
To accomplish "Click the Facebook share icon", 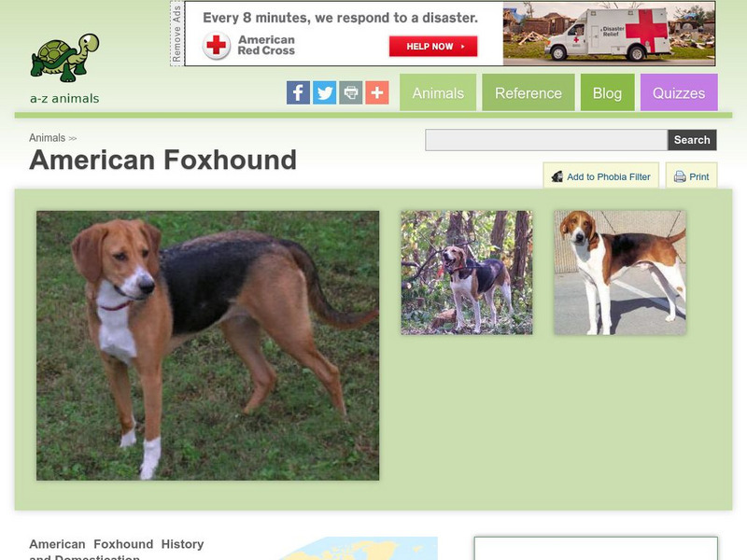I will (298, 92).
